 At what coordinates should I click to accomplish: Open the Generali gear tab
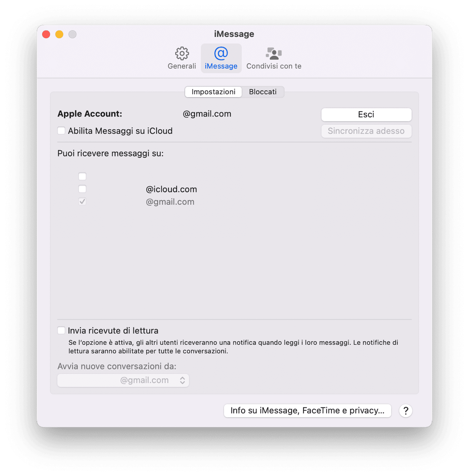182,58
